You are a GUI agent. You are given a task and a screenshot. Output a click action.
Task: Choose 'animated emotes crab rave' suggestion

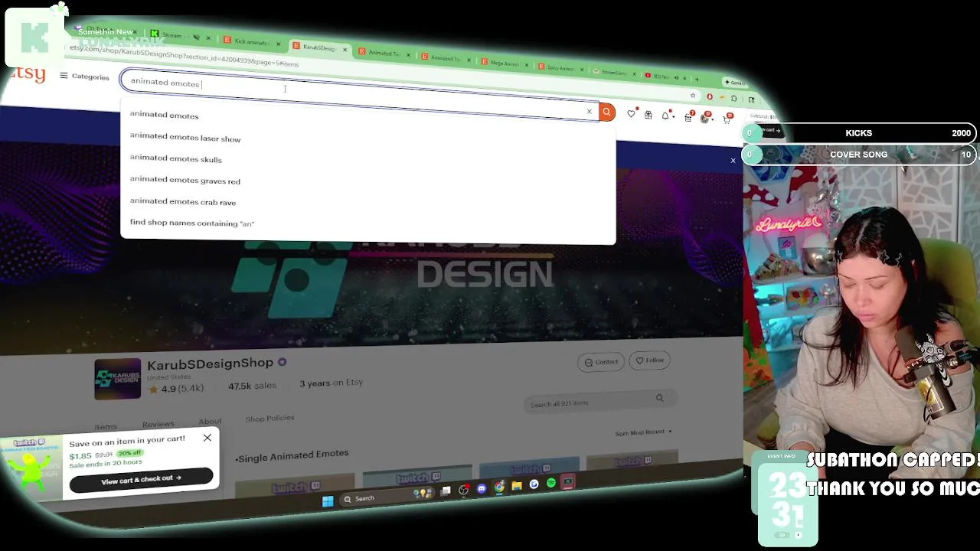click(182, 201)
